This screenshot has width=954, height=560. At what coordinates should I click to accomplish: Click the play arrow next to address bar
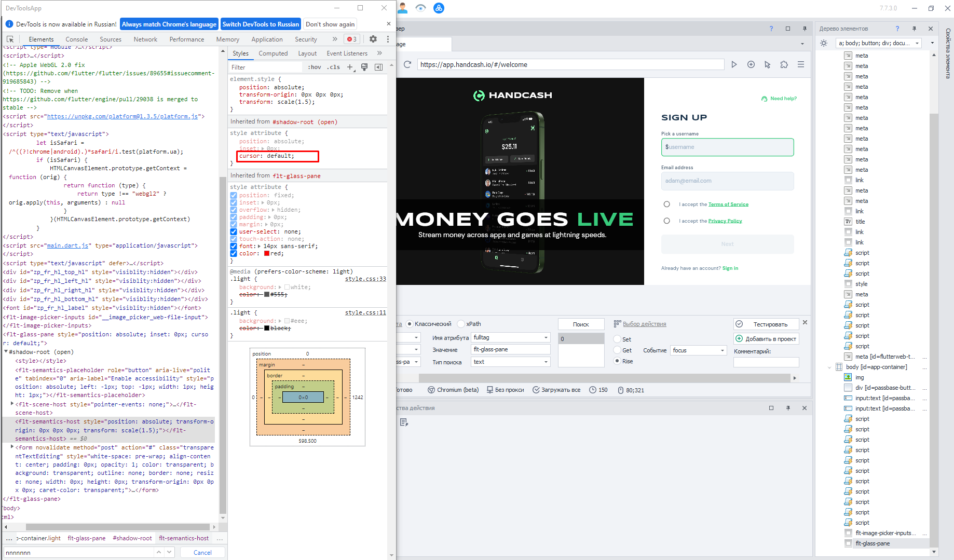click(x=734, y=64)
